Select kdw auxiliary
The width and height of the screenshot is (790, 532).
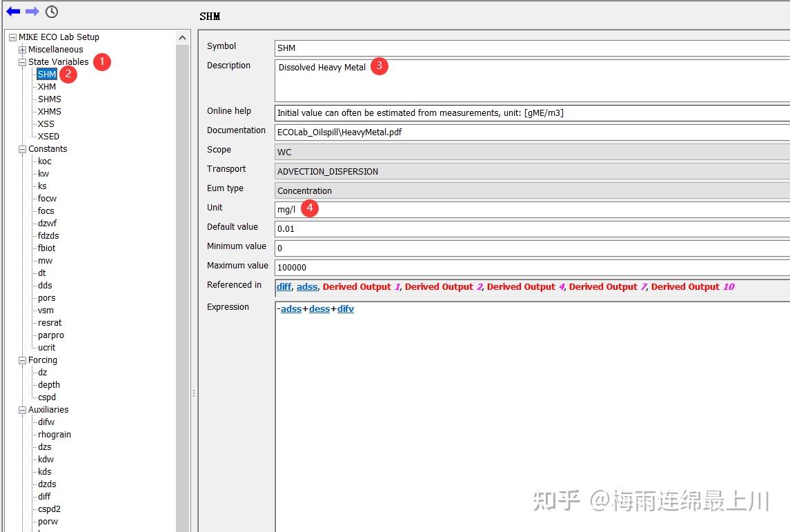(x=46, y=460)
